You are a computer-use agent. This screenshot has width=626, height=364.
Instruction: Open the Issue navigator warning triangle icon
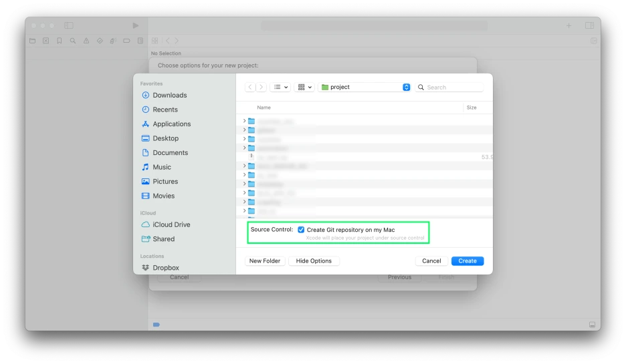(x=86, y=41)
